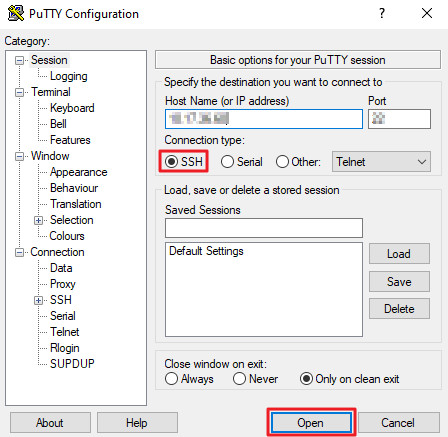Screen dimensions: 448x437
Task: Click the Host Name input field
Action: click(x=264, y=119)
